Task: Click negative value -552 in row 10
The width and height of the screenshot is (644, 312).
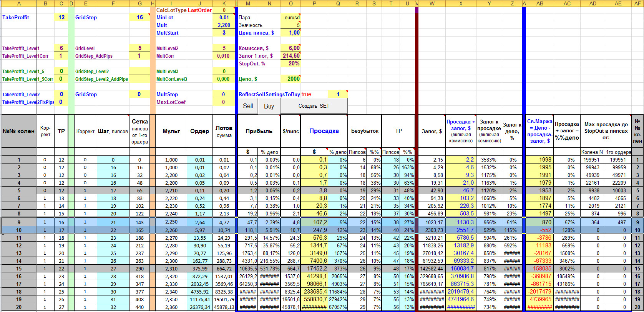Action: click(x=539, y=230)
